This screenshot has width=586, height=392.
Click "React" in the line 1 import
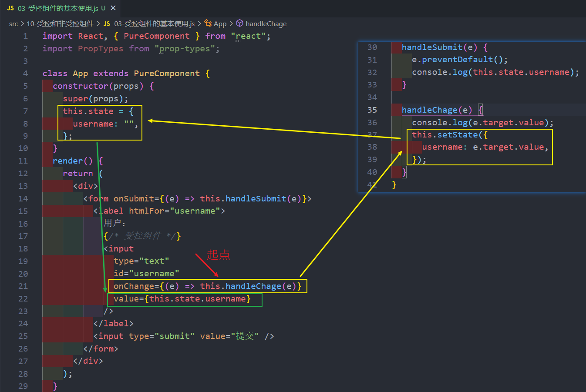(91, 36)
